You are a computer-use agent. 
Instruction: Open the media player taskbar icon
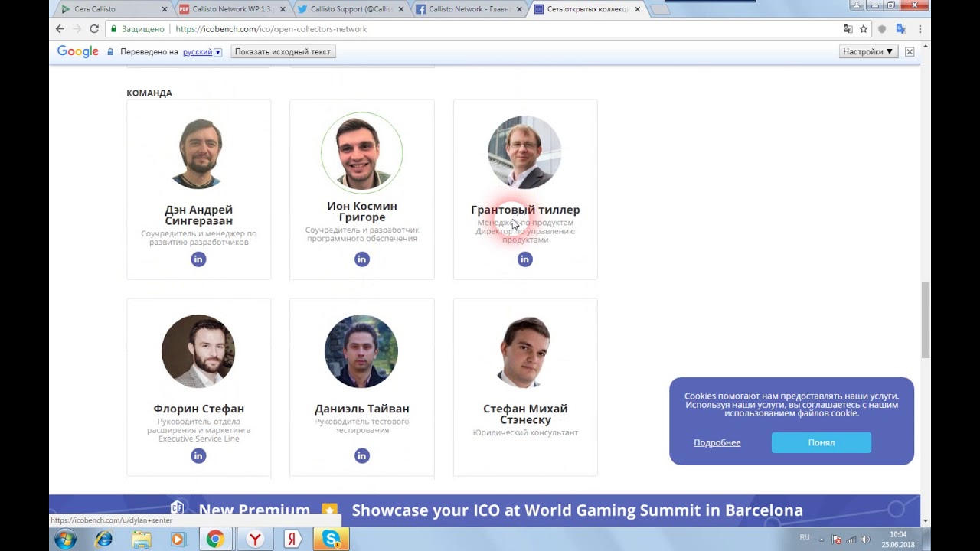(178, 539)
